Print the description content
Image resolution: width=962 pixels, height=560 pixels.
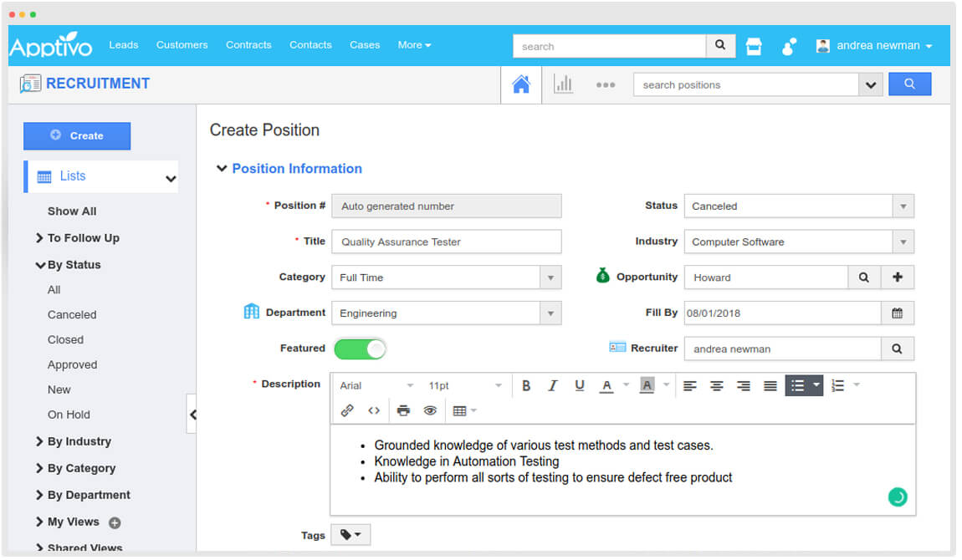pyautogui.click(x=403, y=410)
